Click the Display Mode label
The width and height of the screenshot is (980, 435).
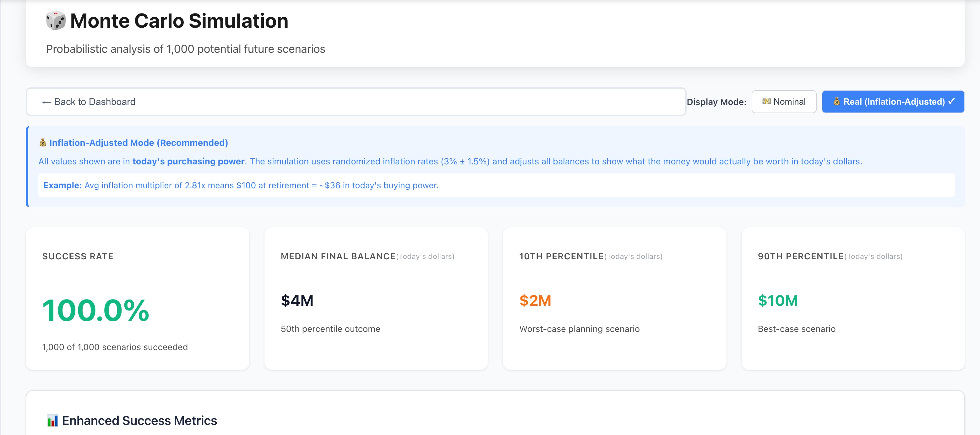(x=716, y=102)
